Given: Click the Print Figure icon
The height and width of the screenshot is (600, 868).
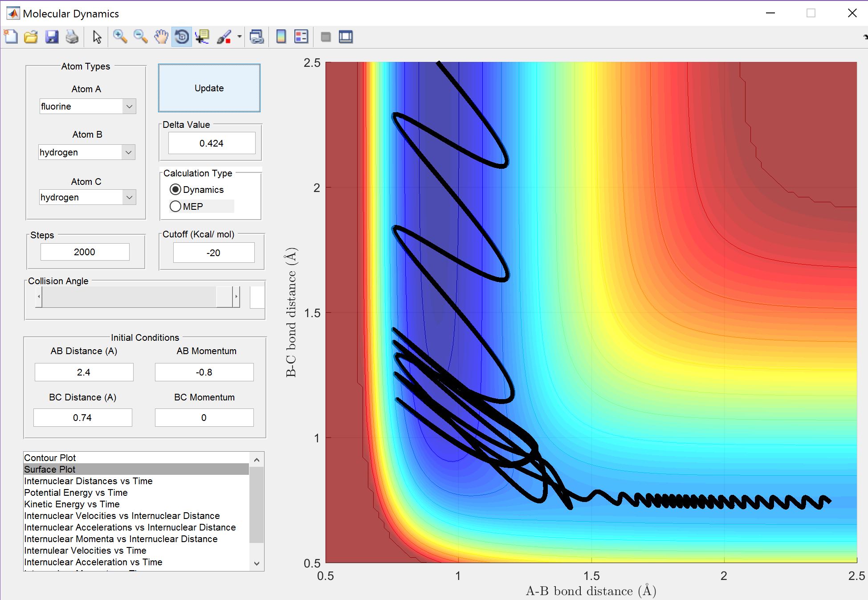Looking at the screenshot, I should [72, 37].
